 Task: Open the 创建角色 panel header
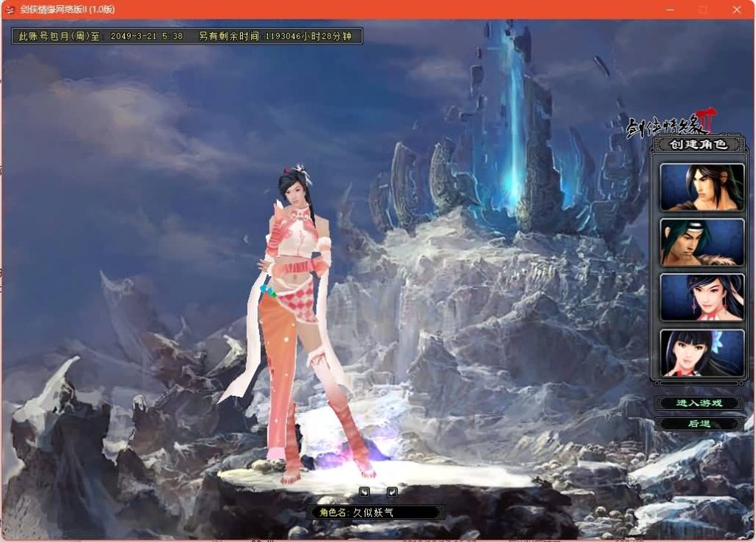click(698, 145)
